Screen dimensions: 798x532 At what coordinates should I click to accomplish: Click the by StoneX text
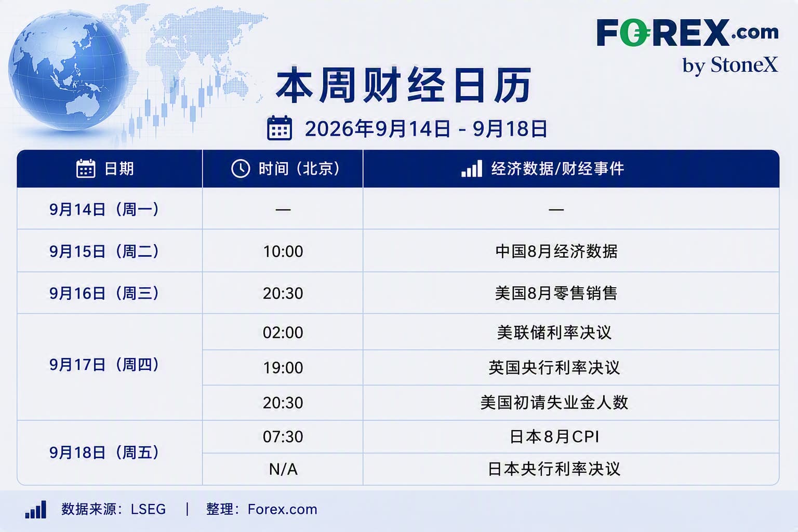point(730,65)
